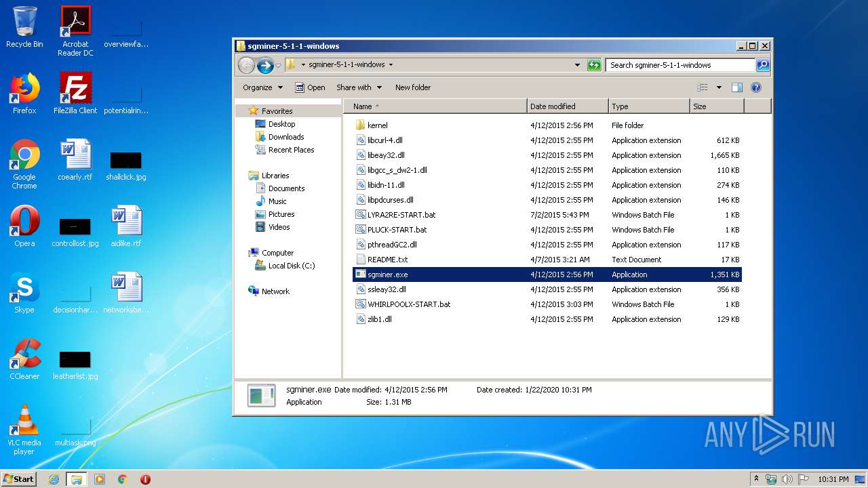This screenshot has width=868, height=488.
Task: Launch Skype desktop shortcut
Action: (x=24, y=293)
